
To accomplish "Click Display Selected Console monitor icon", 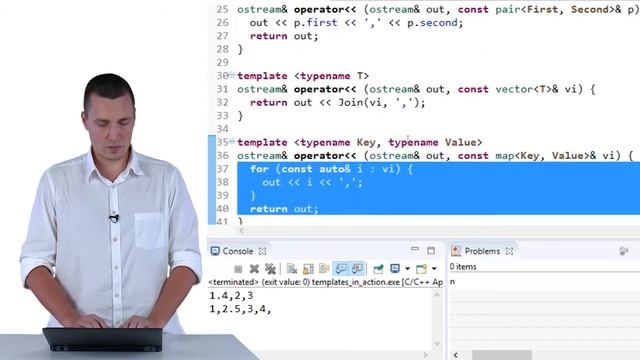I will click(395, 269).
